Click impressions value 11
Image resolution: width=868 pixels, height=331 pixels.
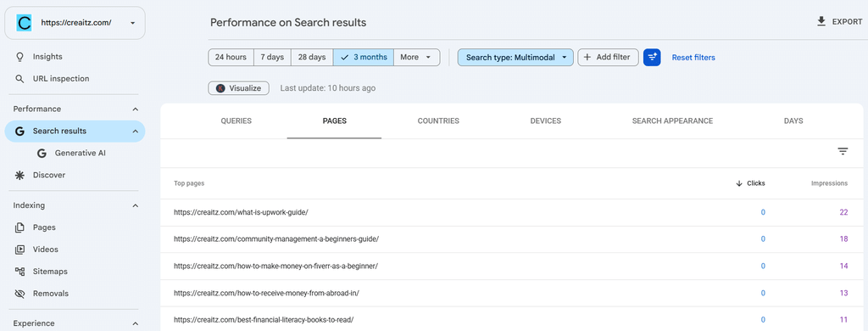pos(843,320)
